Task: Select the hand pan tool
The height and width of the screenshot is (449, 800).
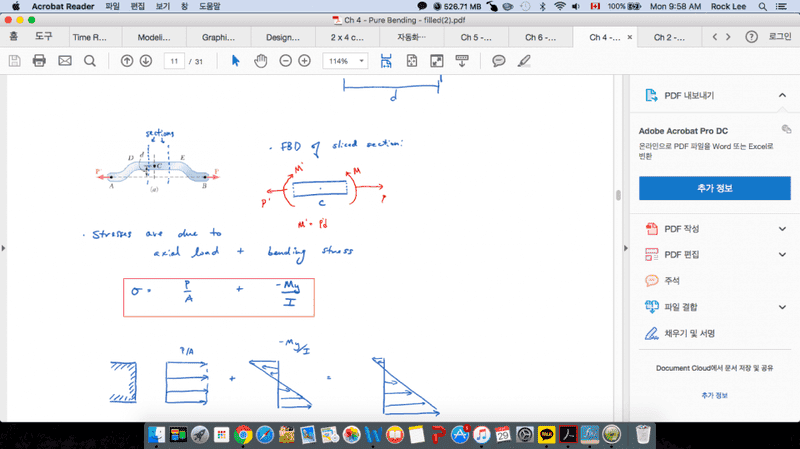Action: pyautogui.click(x=261, y=61)
